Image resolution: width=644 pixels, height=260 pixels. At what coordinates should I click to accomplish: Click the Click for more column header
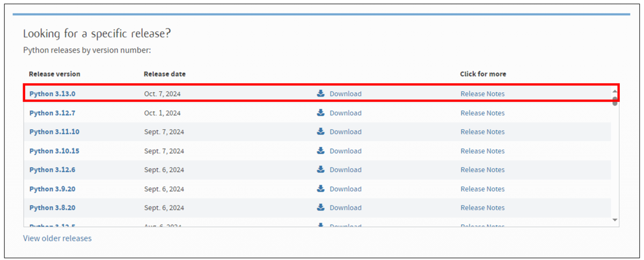[x=483, y=74]
